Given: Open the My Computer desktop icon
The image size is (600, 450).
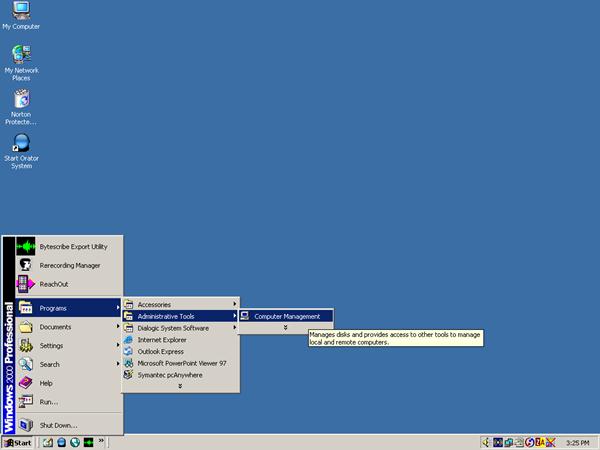Looking at the screenshot, I should [21, 16].
